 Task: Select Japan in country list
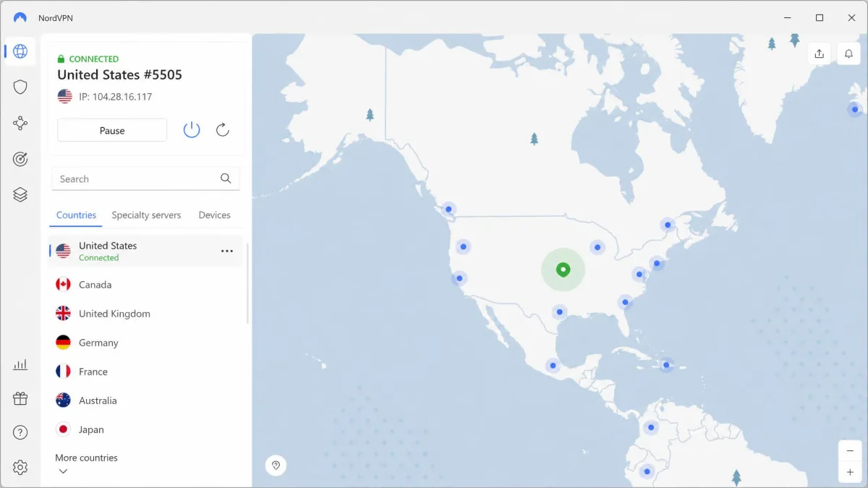145,429
